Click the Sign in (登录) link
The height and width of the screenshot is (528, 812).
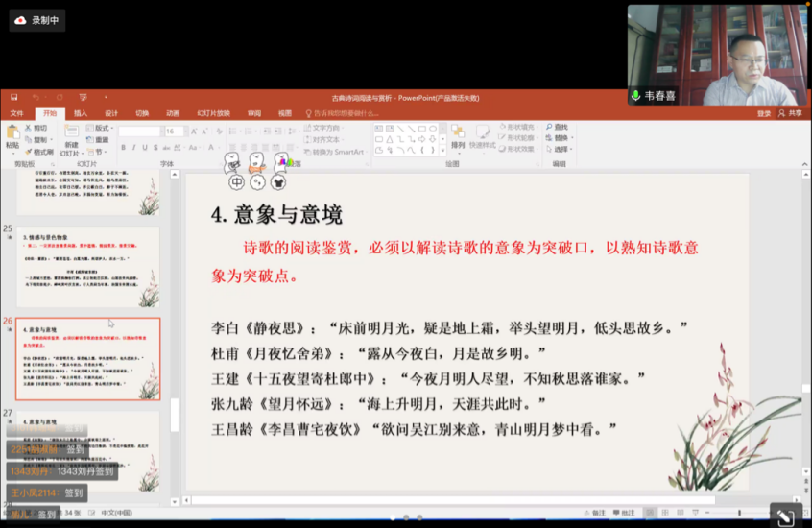[764, 113]
